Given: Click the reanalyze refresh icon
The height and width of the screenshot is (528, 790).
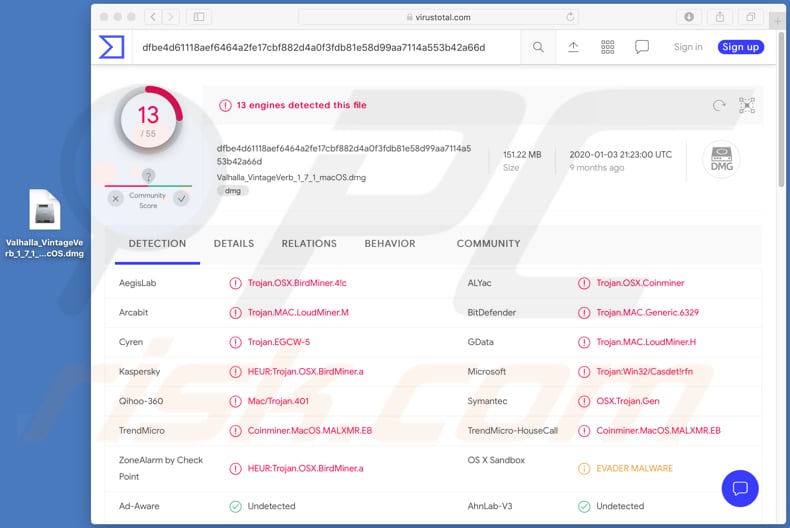Looking at the screenshot, I should pyautogui.click(x=719, y=105).
